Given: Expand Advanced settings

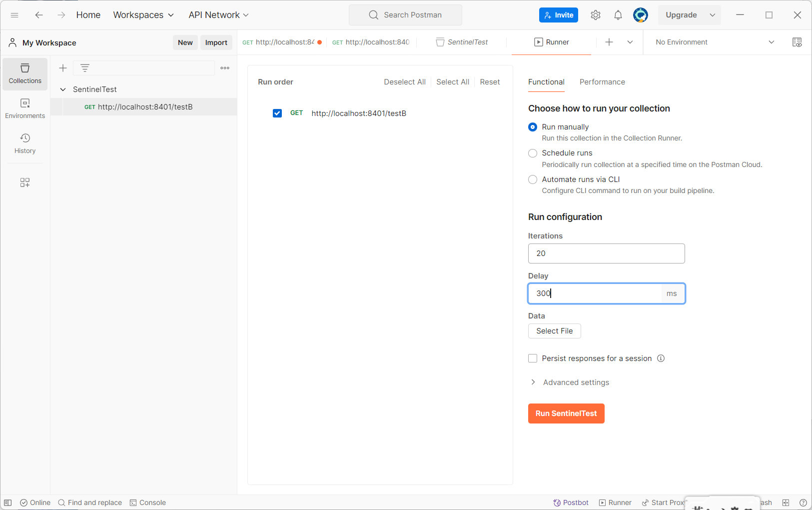Looking at the screenshot, I should click(x=569, y=382).
